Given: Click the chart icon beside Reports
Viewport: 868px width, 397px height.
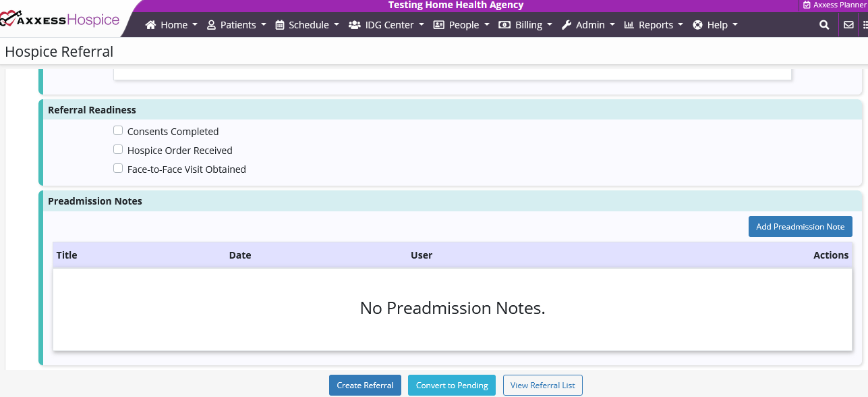Looking at the screenshot, I should click(x=629, y=25).
